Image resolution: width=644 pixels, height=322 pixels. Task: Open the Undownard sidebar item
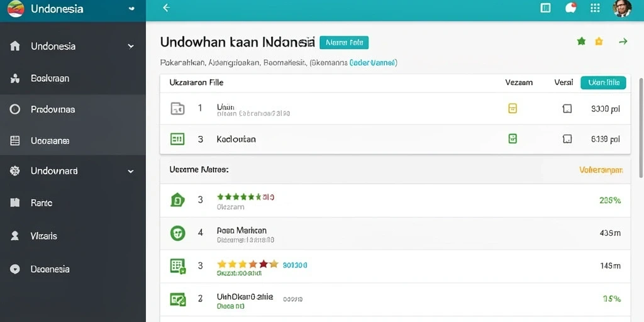click(54, 171)
